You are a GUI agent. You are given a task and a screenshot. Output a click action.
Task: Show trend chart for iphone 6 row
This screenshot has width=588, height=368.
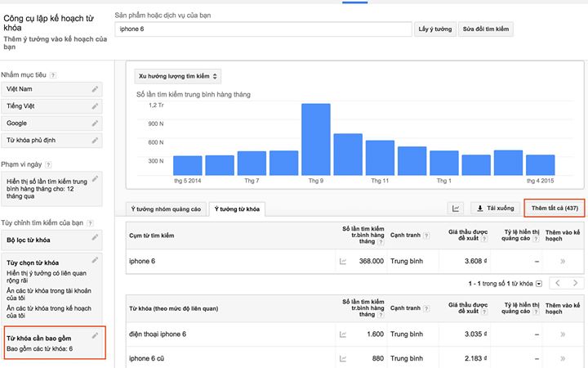coord(343,262)
